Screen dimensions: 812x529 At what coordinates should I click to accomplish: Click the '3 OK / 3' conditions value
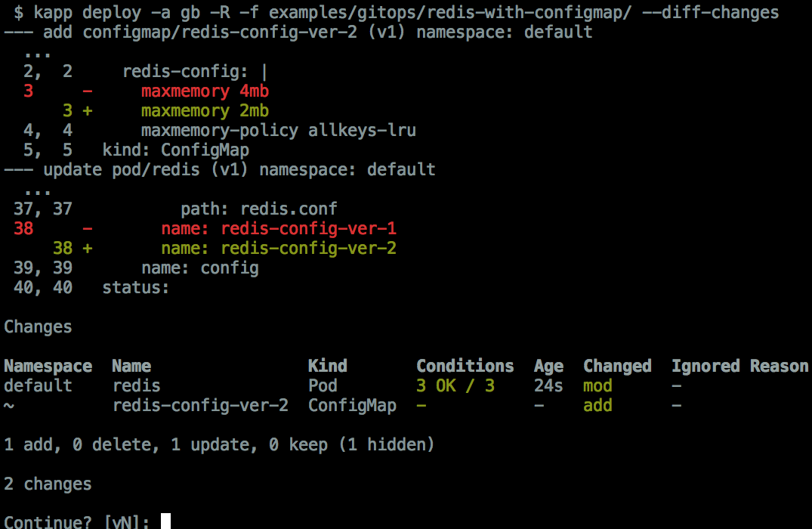[455, 386]
